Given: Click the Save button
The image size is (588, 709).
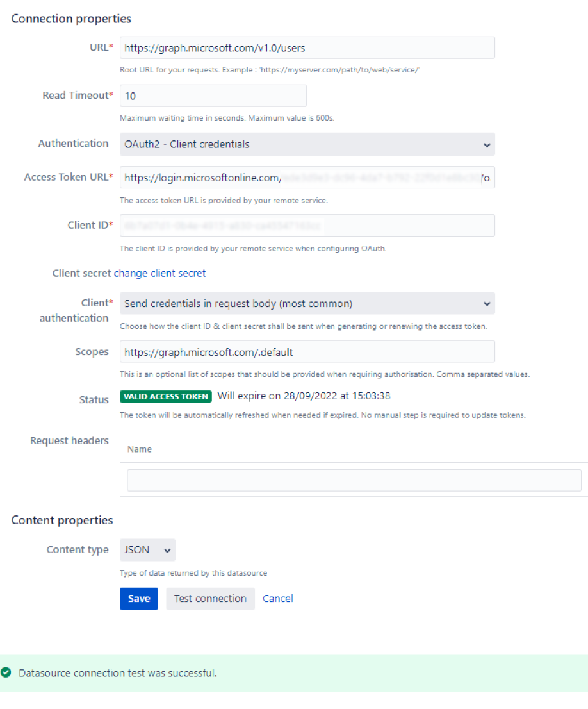Looking at the screenshot, I should tap(138, 599).
